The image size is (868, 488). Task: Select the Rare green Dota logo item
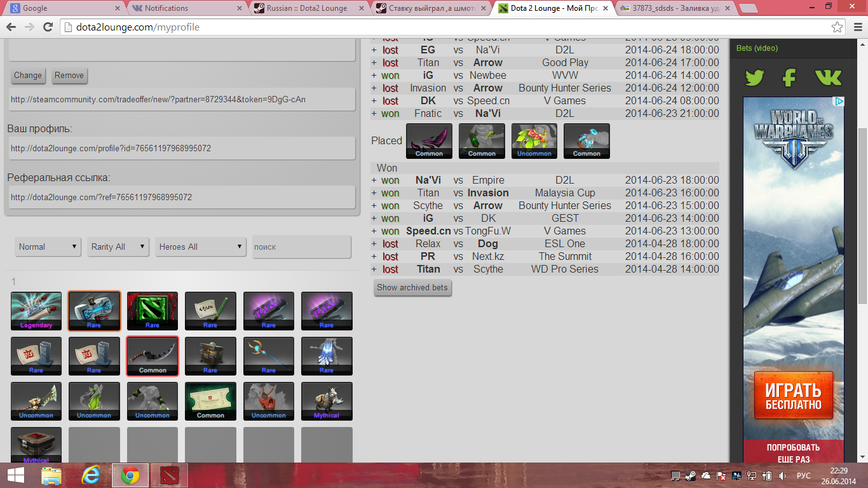[x=153, y=311]
